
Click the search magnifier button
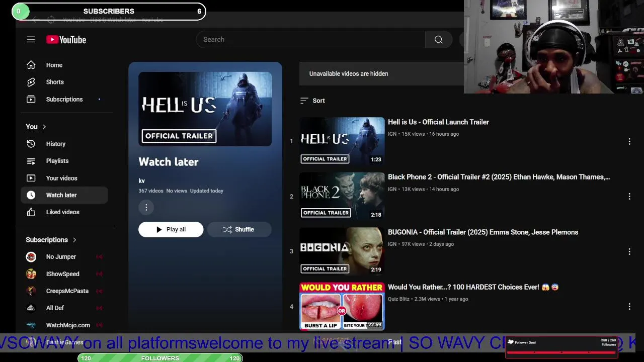point(439,40)
